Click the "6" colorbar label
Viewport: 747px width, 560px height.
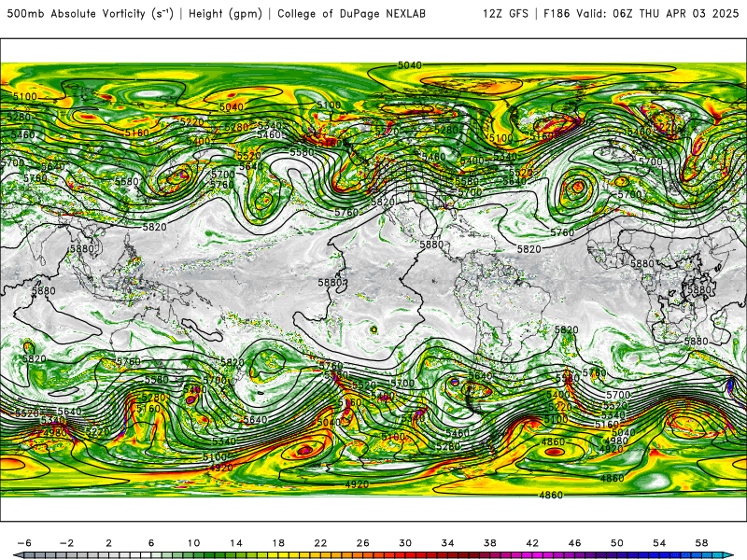coord(151,543)
